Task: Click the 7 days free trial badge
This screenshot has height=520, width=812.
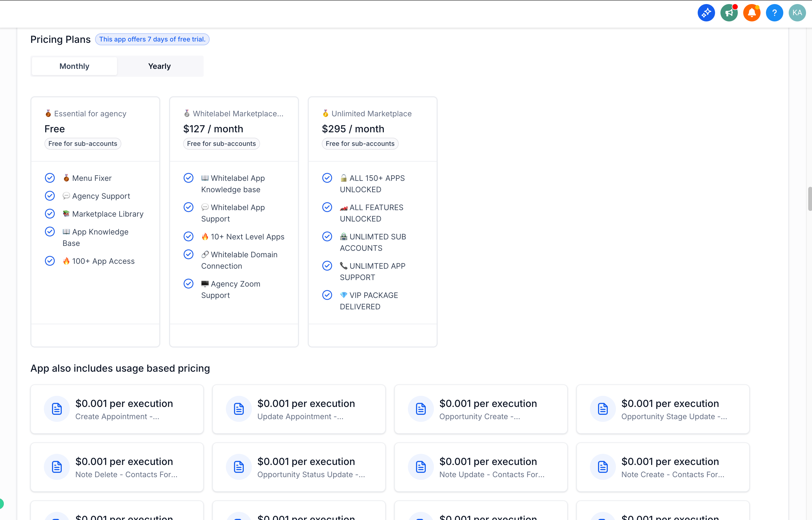Action: tap(152, 39)
